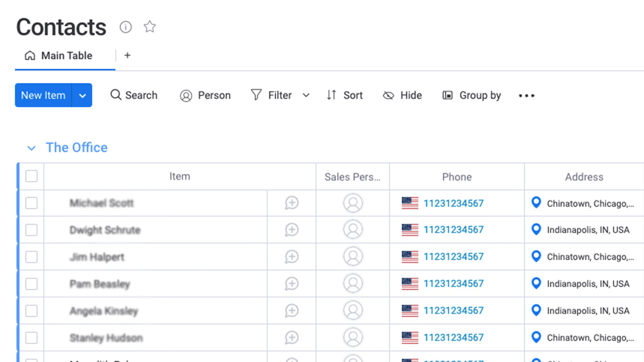The image size is (644, 362).
Task: Select the Angela Kinsley row checkbox
Action: tap(31, 311)
